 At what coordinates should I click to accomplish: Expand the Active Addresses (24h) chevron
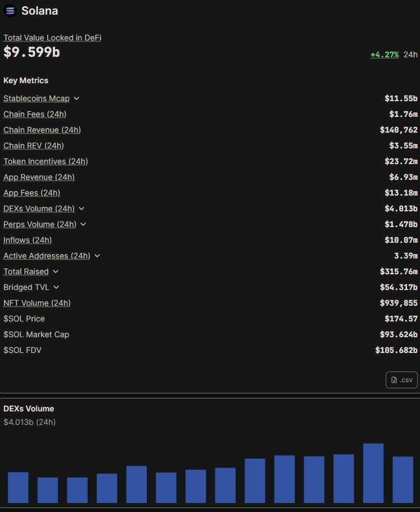[97, 256]
